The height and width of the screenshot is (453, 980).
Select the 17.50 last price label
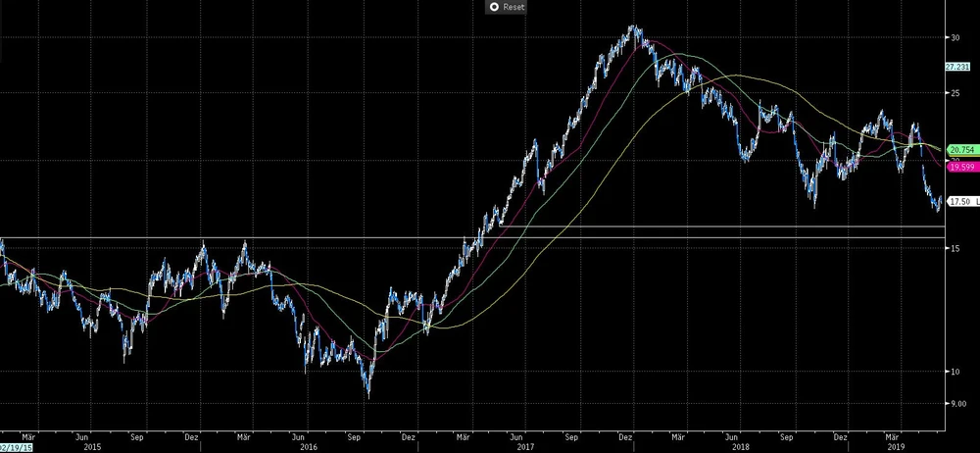[x=957, y=201]
